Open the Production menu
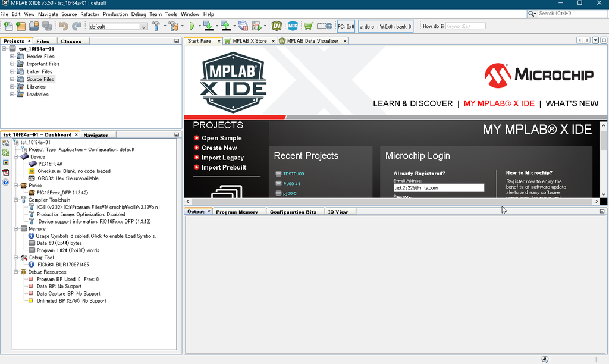 [115, 14]
